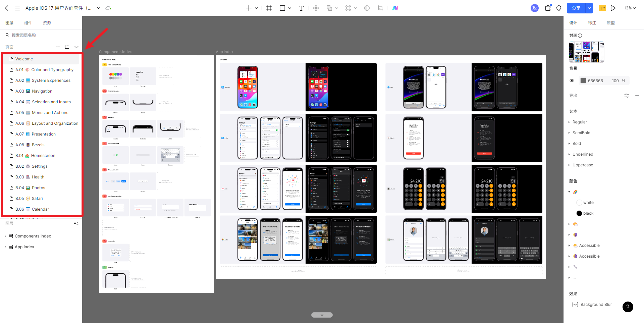Viewport: 644px width, 323px height.
Task: Select the plus add tool in toolbar
Action: click(249, 8)
